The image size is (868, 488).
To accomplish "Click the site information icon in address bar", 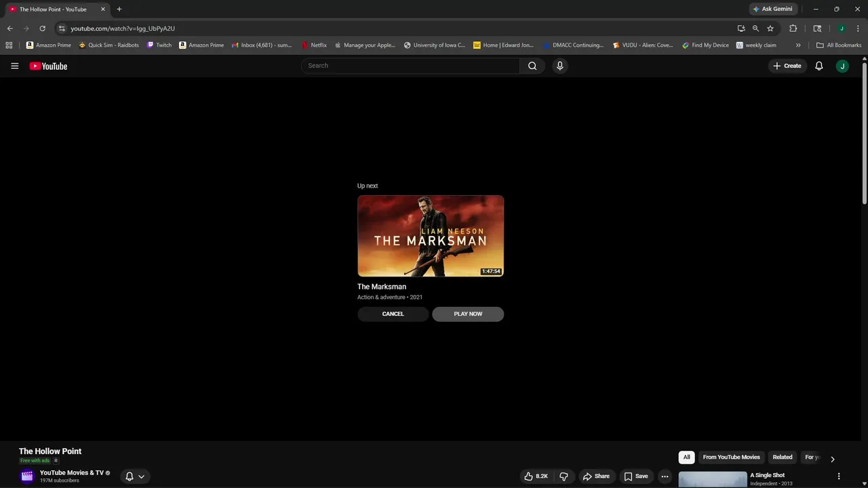I will click(62, 28).
